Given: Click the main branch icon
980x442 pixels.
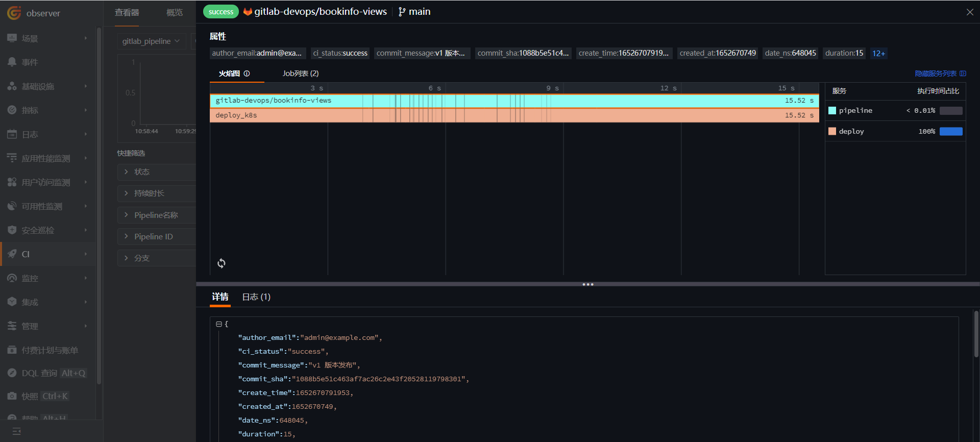Looking at the screenshot, I should [x=402, y=12].
